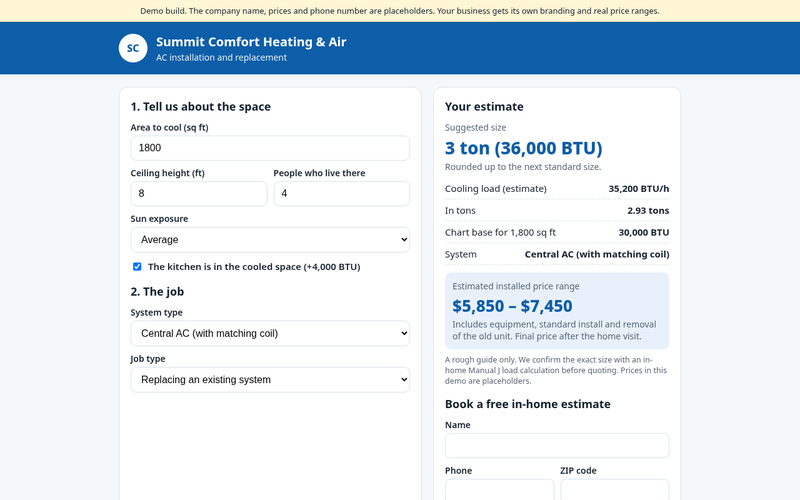Click the Rounded up to next standard size note
This screenshot has height=500, width=800.
pyautogui.click(x=523, y=167)
